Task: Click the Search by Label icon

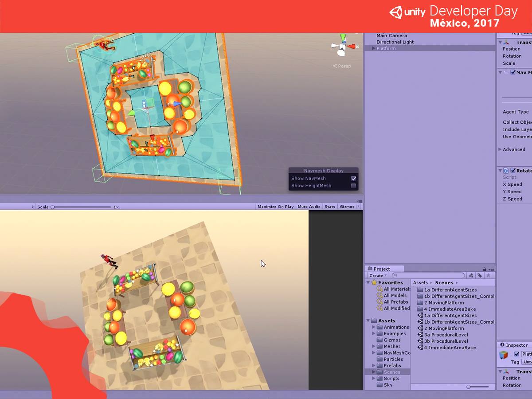Action: [480, 276]
